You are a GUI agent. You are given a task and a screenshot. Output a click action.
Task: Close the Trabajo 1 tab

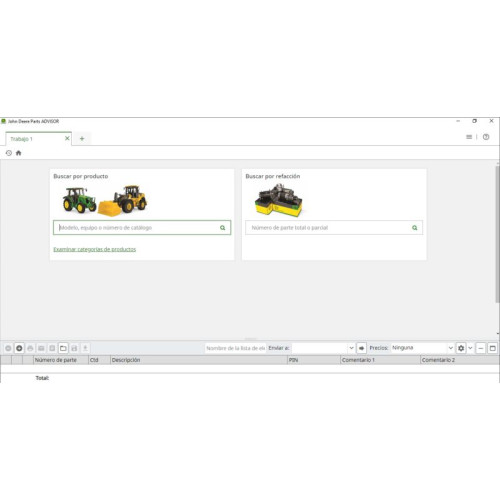coord(67,138)
